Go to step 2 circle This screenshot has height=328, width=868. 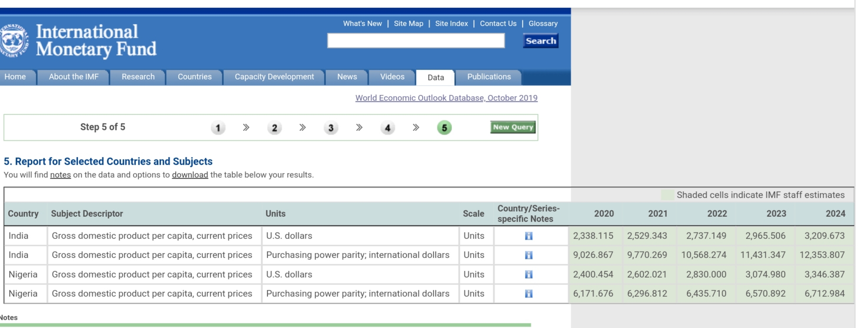[274, 128]
